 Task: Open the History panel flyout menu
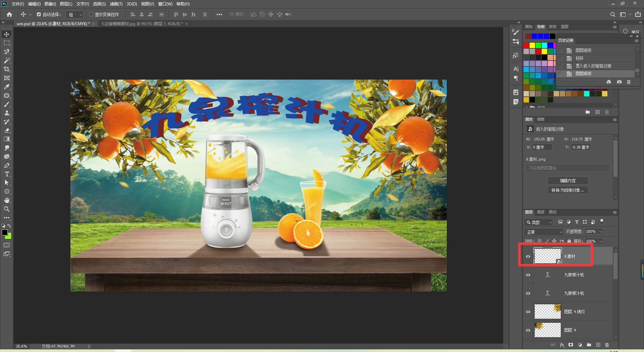pos(637,41)
